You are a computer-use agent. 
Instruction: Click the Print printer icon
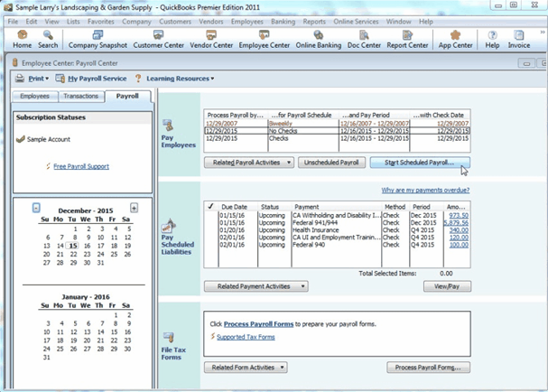click(x=20, y=79)
